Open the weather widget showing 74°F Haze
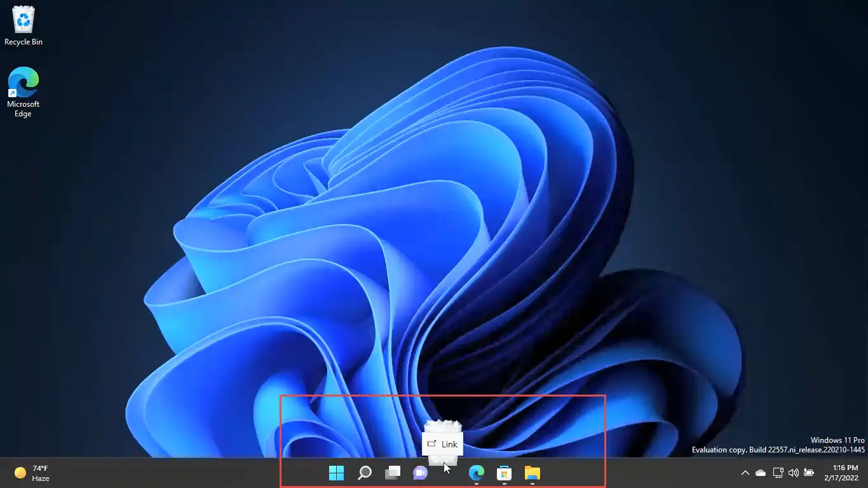The height and width of the screenshot is (488, 868). (32, 473)
